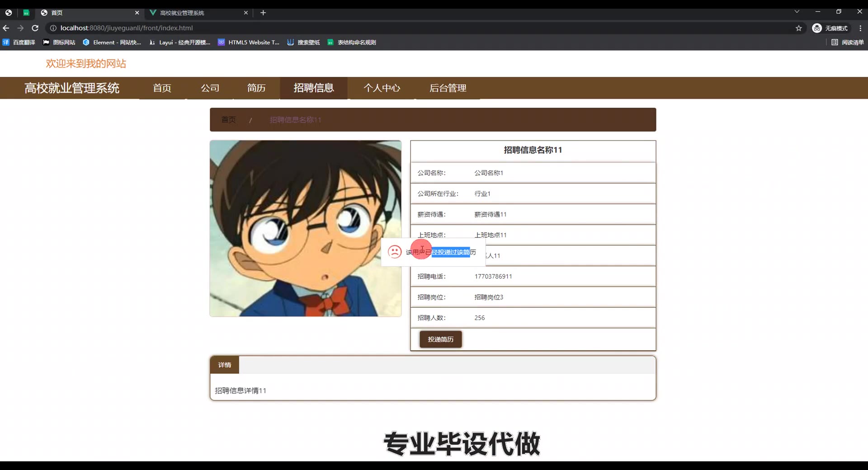Click the 招聘人数 value 256
The height and width of the screenshot is (470, 868).
480,318
